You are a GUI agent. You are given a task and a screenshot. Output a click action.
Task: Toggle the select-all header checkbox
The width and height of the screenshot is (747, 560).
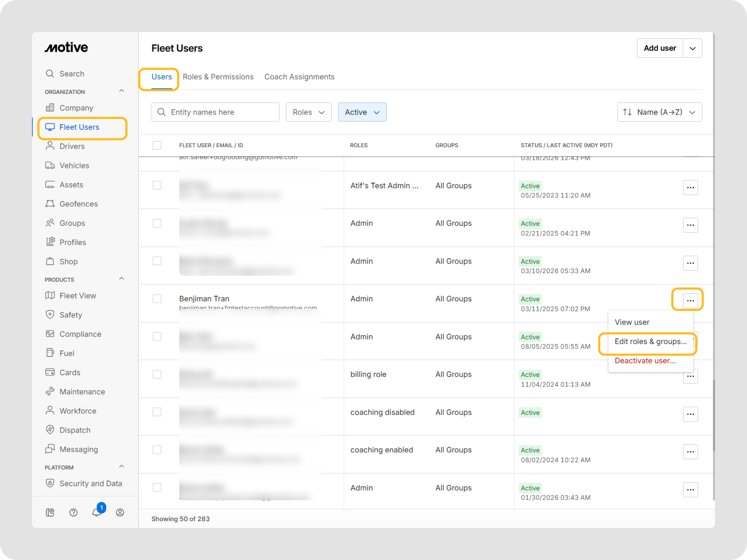coord(157,146)
